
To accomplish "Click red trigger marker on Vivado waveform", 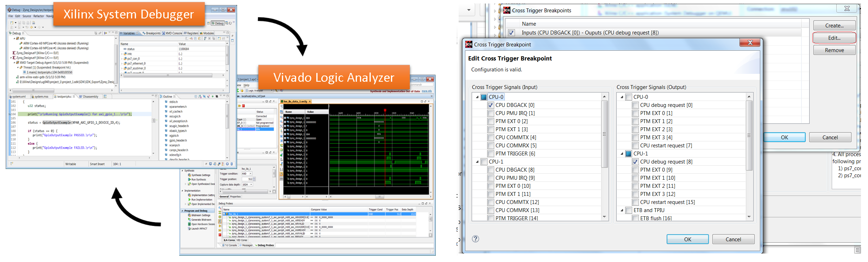I will [x=385, y=111].
